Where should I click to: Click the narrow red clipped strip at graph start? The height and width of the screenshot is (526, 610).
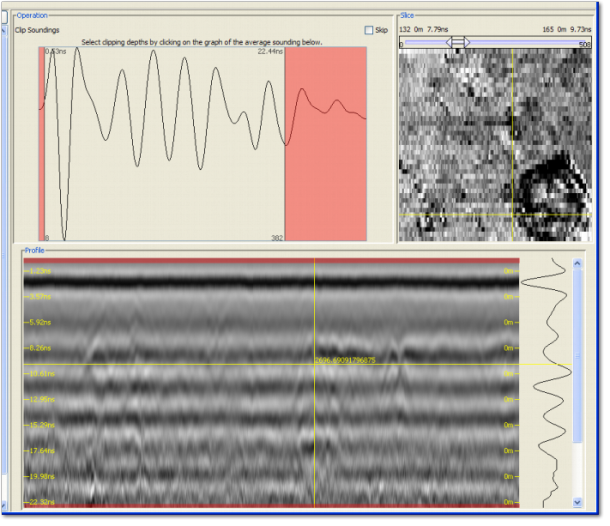41,144
